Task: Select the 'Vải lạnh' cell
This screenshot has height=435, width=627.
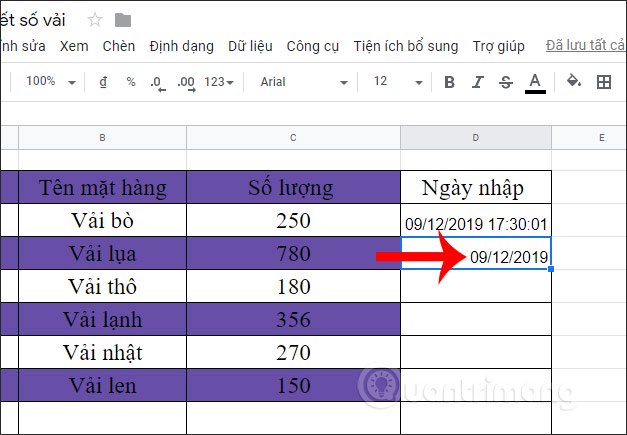Action: point(102,319)
